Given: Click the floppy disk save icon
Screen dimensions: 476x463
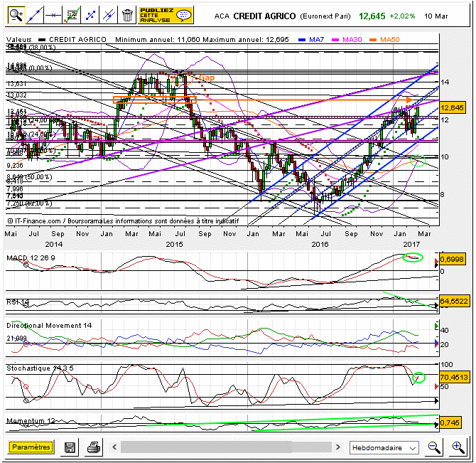Looking at the screenshot, I should (x=70, y=447).
